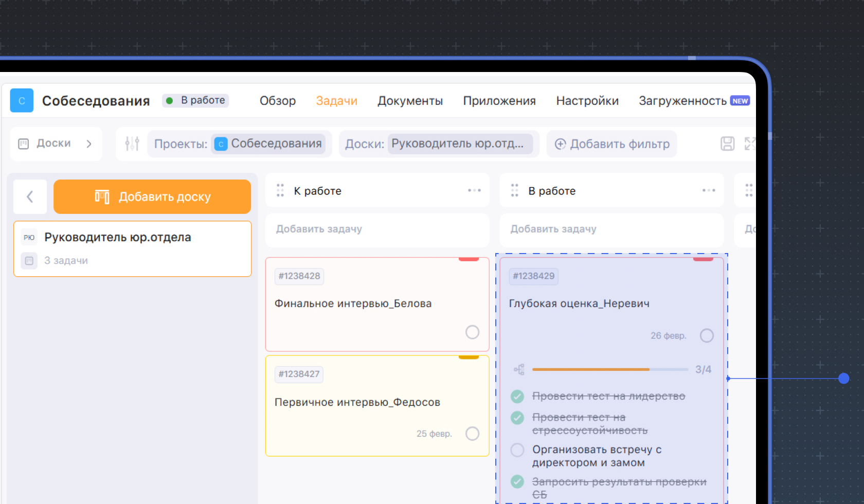Click the fullscreen expand icon

coord(750,143)
